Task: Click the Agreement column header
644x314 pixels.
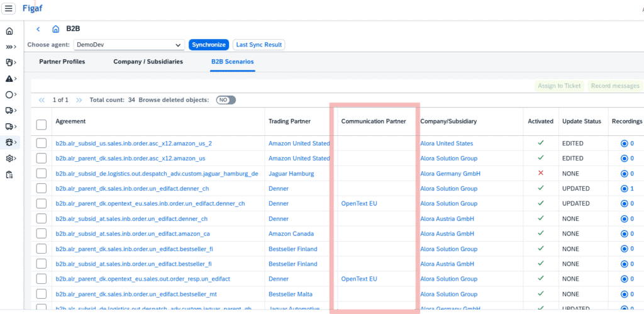Action: [70, 121]
